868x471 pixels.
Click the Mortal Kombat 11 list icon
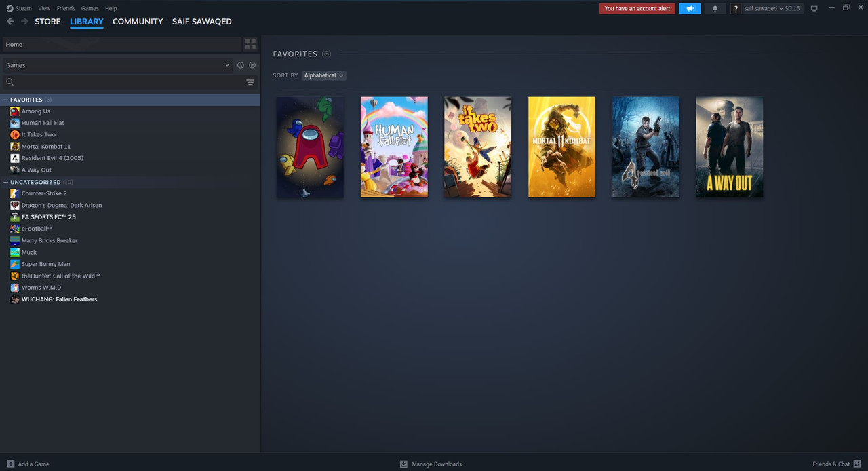click(15, 147)
